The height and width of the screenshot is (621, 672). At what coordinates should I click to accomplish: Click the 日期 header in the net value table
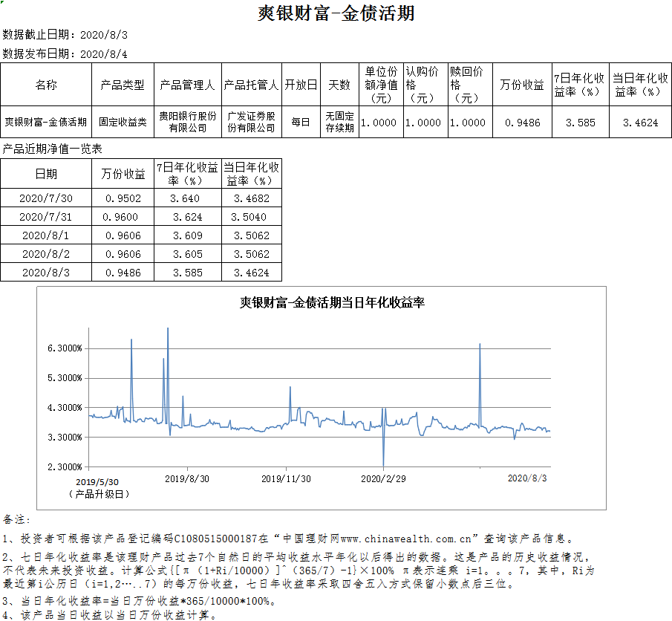coord(46,174)
